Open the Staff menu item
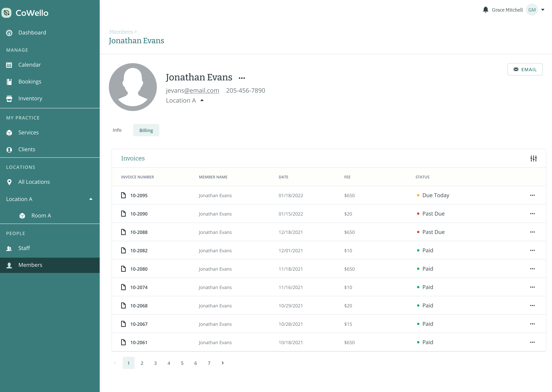 (24, 248)
